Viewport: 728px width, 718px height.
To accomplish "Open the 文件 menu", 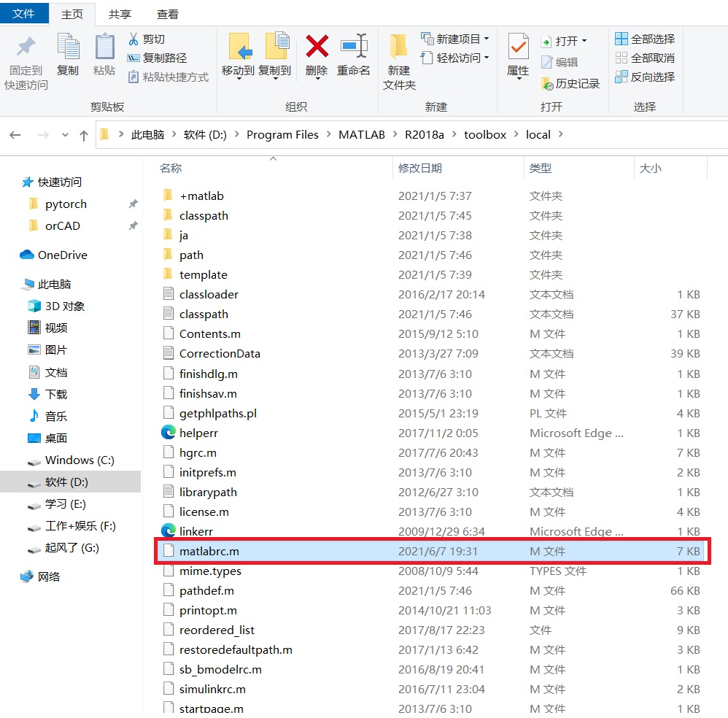I will (24, 12).
